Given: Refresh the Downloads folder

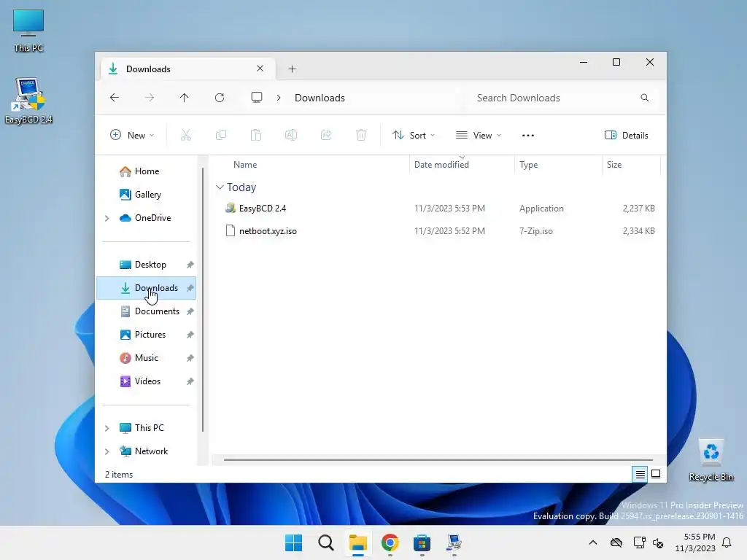Looking at the screenshot, I should (x=220, y=98).
